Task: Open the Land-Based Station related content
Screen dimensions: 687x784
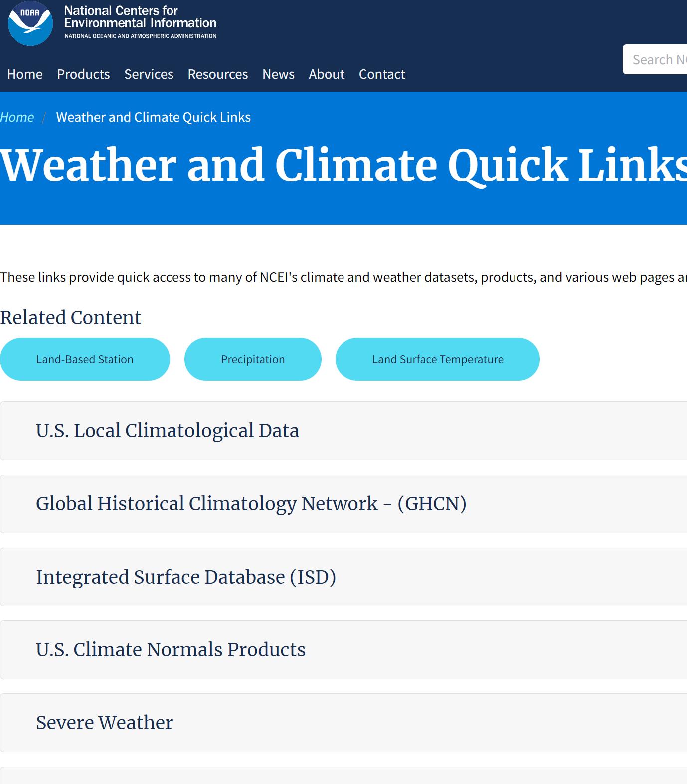Action: point(85,359)
